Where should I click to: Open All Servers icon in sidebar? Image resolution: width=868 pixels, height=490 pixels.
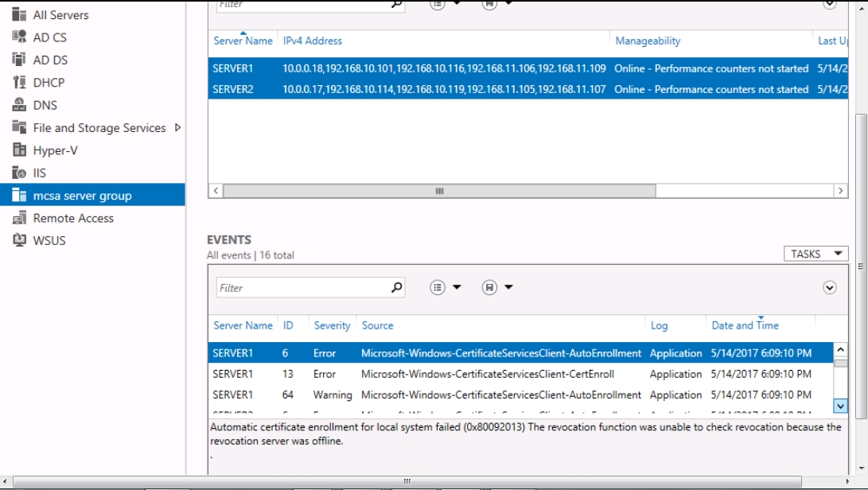[19, 14]
